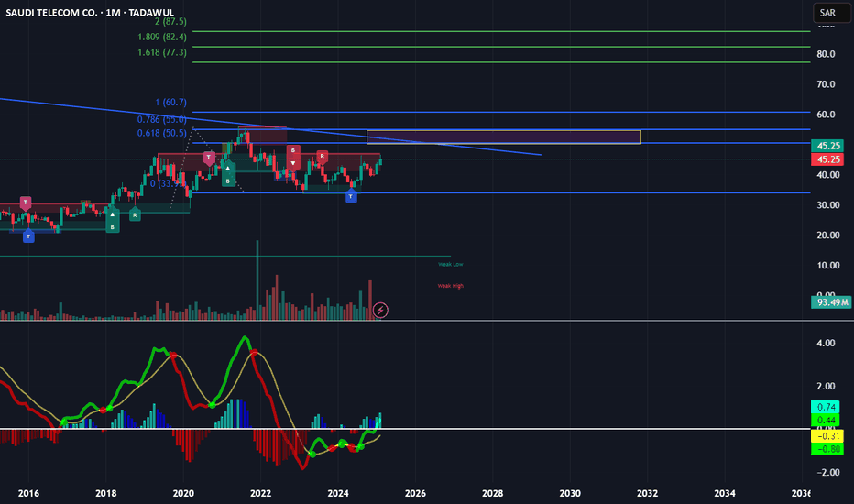Viewport: 854px width, 504px height.
Task: Click the 60.0 price scale label
Action: 826,115
